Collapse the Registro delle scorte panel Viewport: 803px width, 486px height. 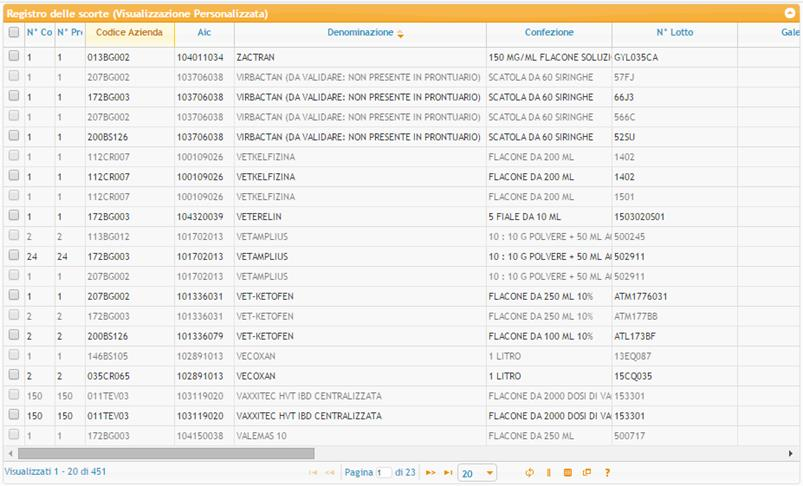790,13
